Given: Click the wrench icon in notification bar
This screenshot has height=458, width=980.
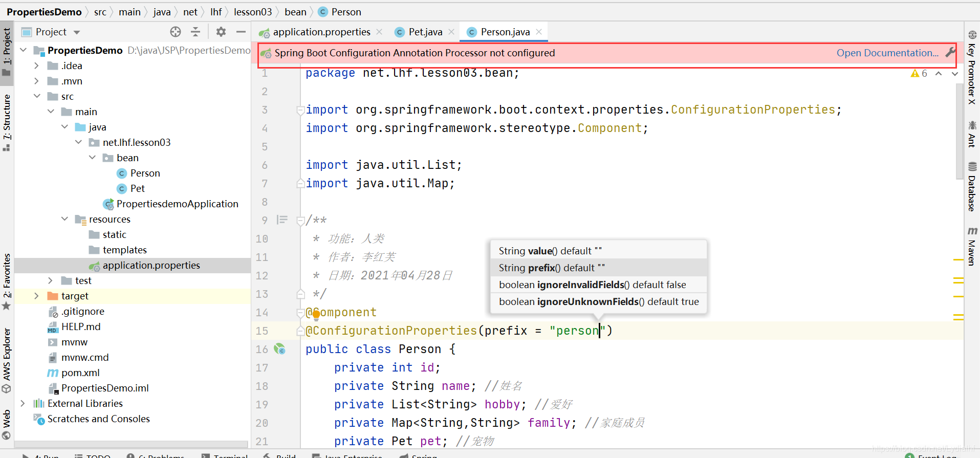Looking at the screenshot, I should click(x=950, y=53).
